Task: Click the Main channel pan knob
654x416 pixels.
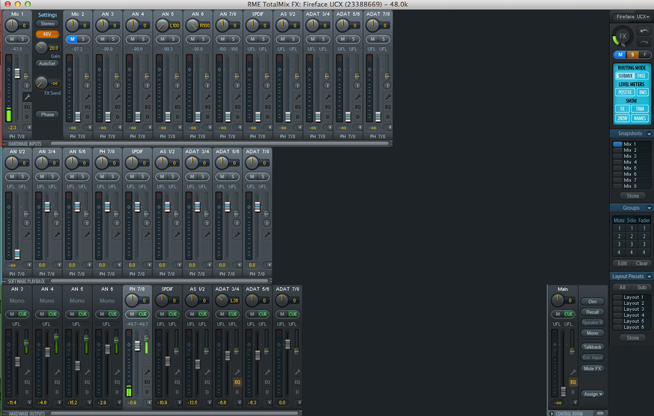Action: [x=557, y=300]
